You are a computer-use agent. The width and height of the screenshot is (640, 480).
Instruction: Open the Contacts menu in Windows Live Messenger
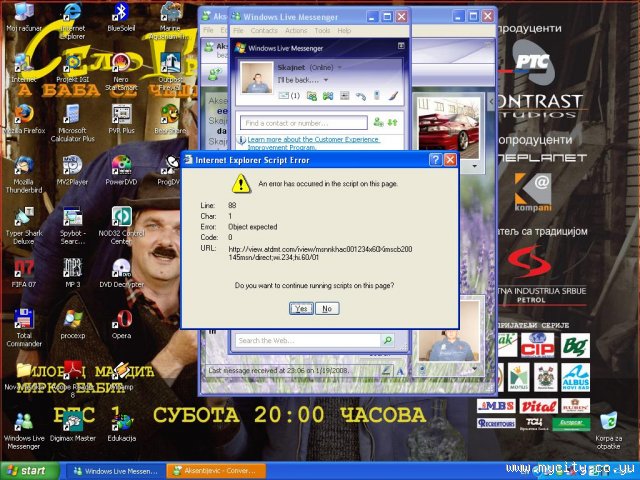(x=264, y=31)
